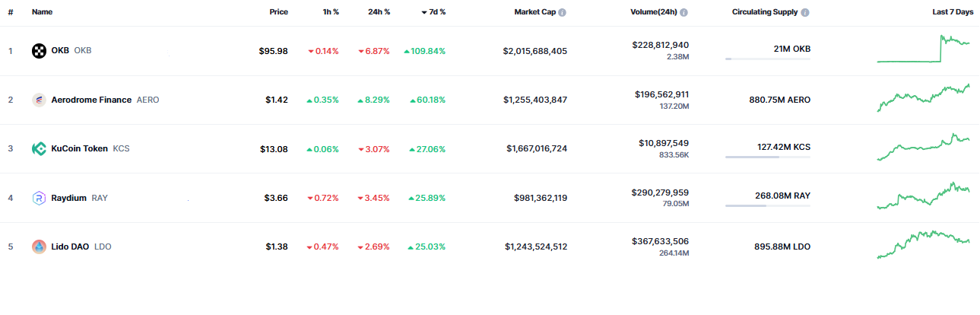Click the Raydium logo icon
The width and height of the screenshot is (980, 315).
[x=39, y=198]
